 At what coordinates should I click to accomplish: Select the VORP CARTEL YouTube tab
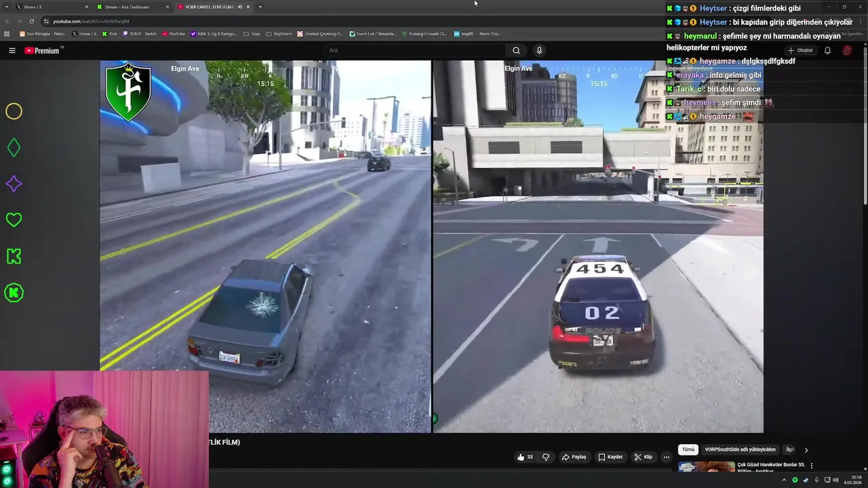(214, 7)
